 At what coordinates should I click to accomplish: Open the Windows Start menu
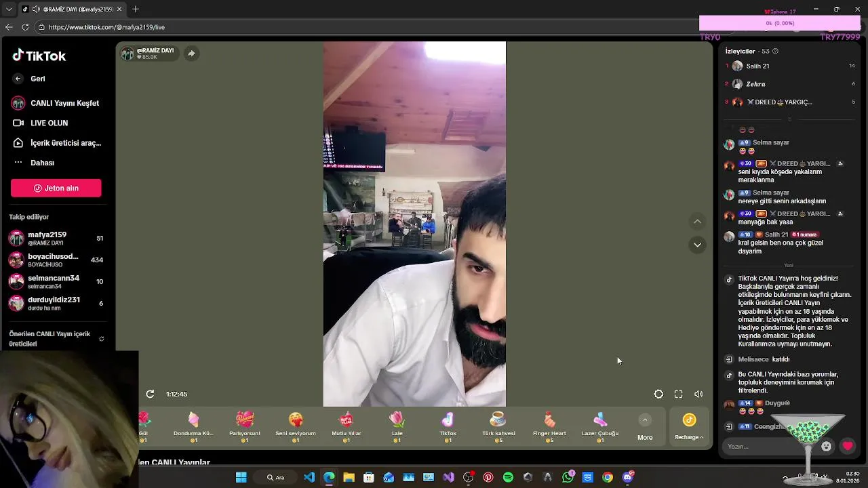coord(241,477)
